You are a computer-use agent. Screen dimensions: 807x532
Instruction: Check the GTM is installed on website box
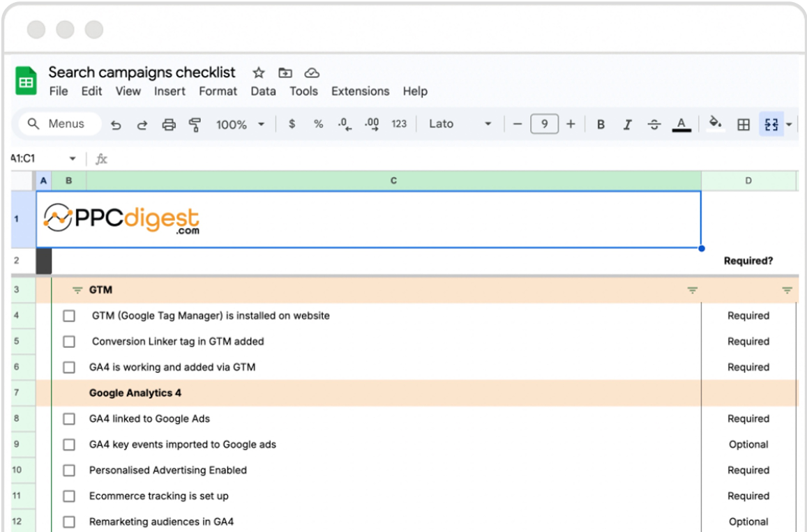pyautogui.click(x=69, y=316)
